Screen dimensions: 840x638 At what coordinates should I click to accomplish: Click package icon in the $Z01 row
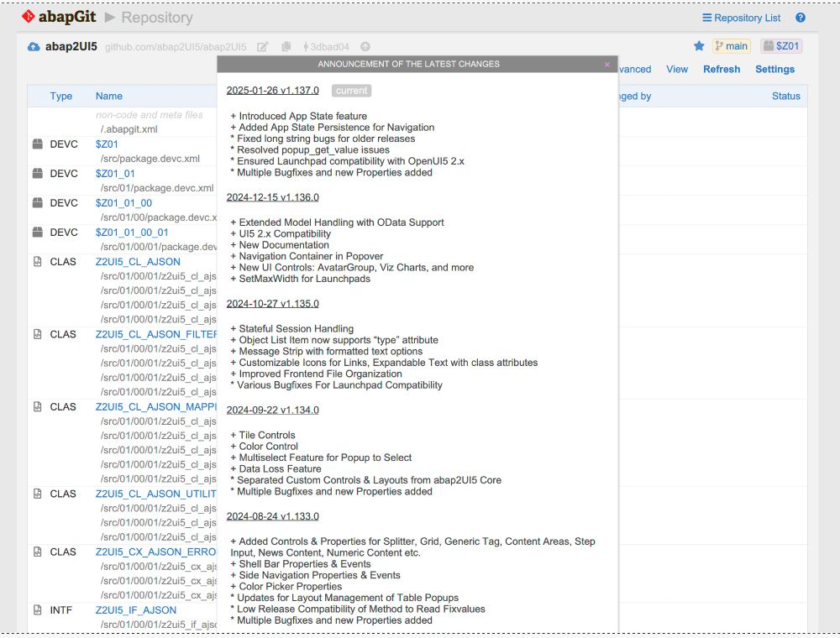pyautogui.click(x=38, y=144)
